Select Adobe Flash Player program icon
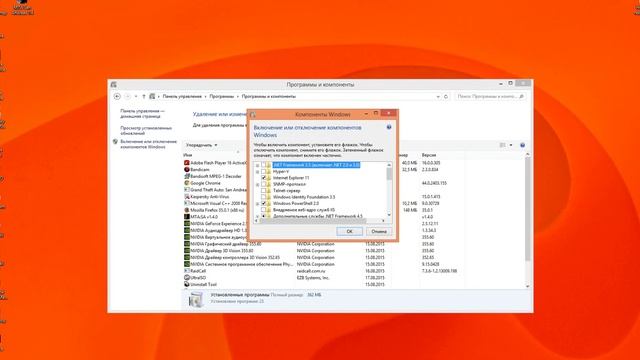The width and height of the screenshot is (640, 360). [x=187, y=163]
